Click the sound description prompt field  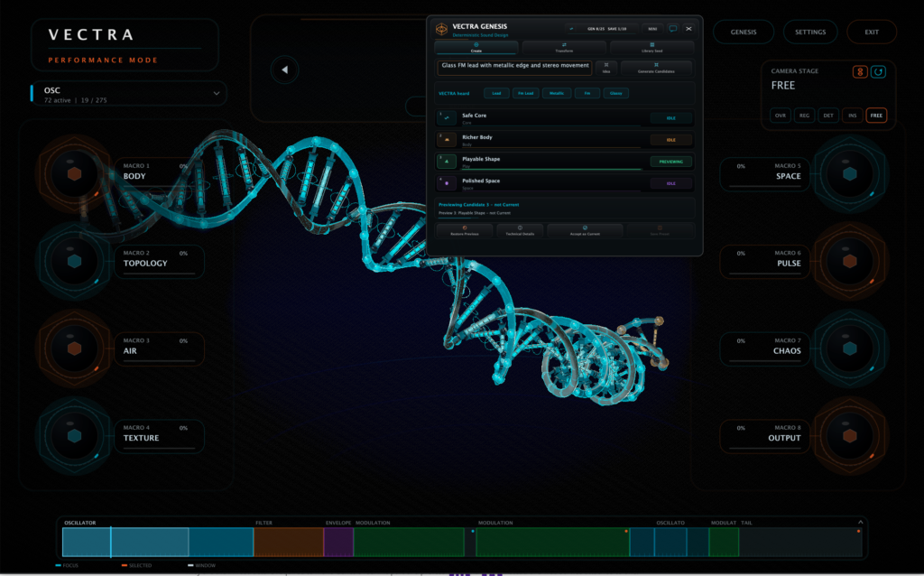pos(514,68)
